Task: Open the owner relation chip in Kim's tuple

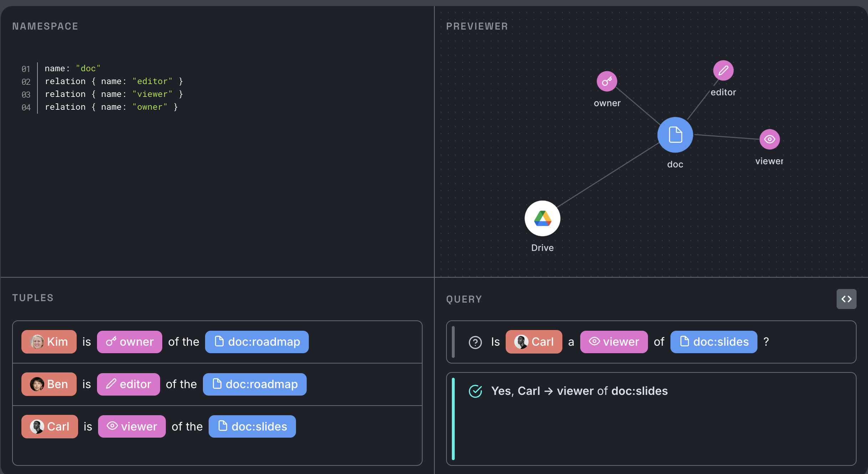Action: (129, 342)
